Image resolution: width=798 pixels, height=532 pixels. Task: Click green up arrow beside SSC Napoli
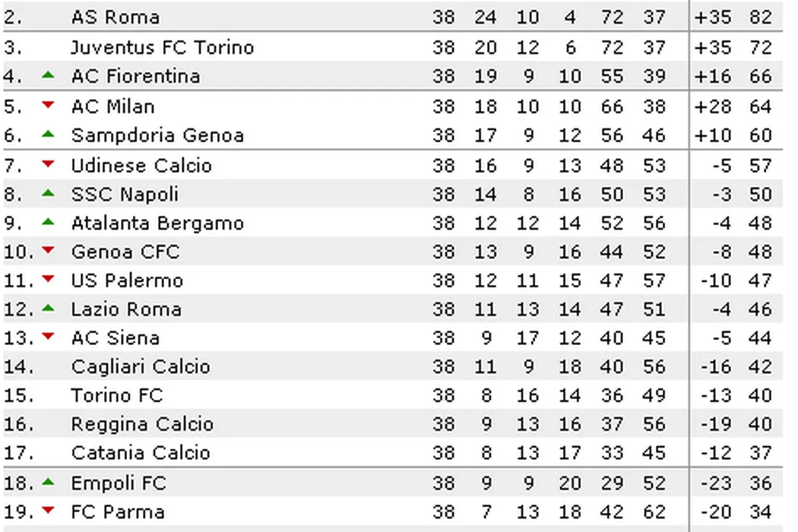click(x=49, y=193)
